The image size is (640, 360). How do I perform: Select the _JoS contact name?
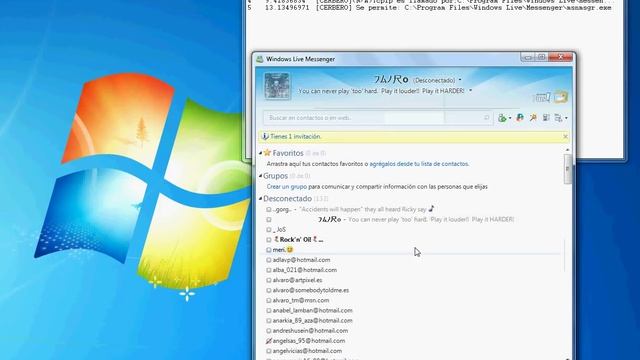(279, 229)
